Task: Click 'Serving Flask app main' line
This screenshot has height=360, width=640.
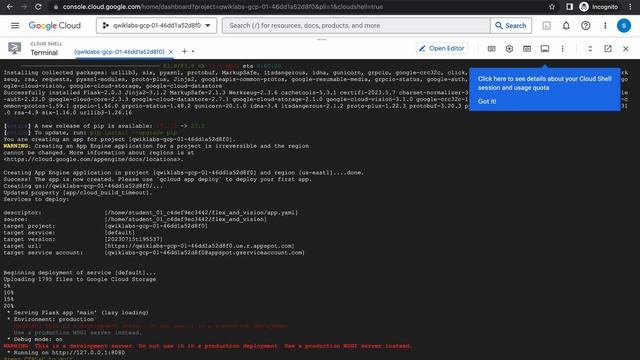Action: (x=78, y=312)
